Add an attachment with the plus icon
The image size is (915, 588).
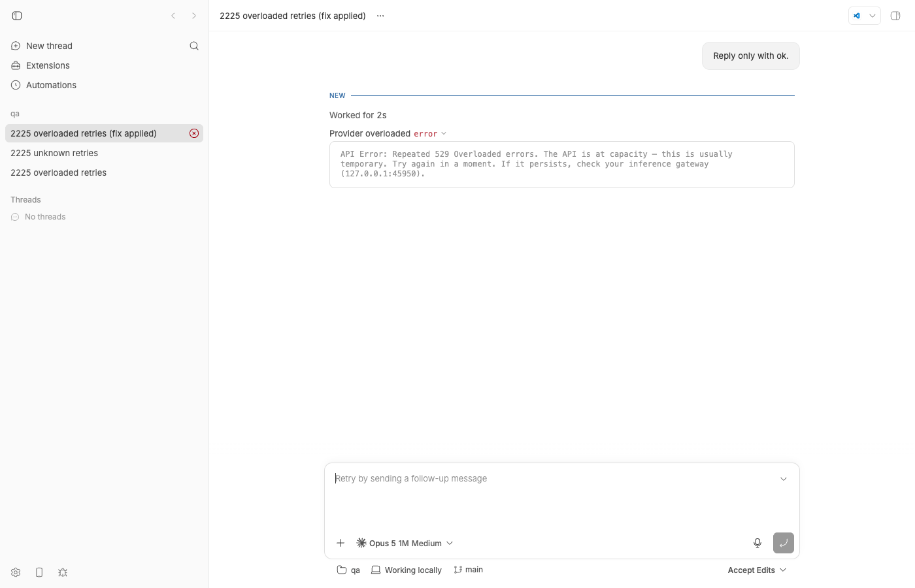pos(341,543)
